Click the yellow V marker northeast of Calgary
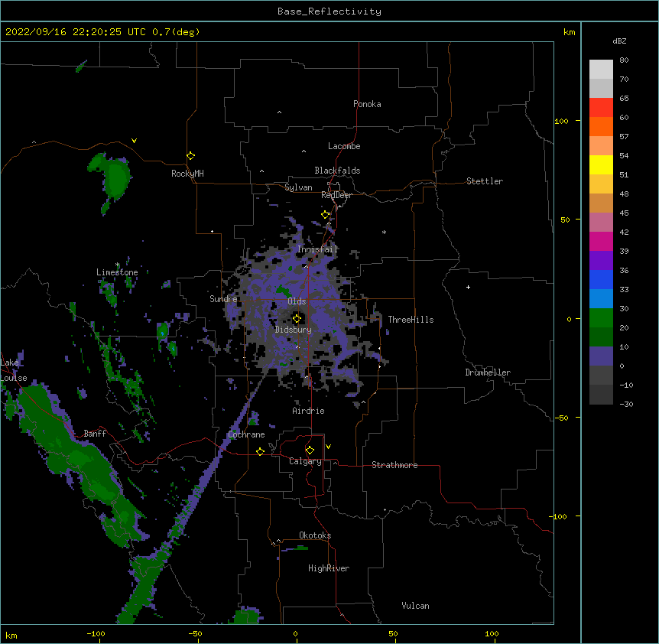 click(x=328, y=447)
